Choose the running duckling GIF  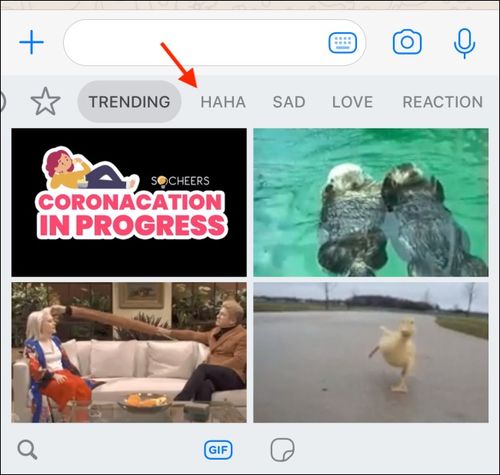(371, 353)
